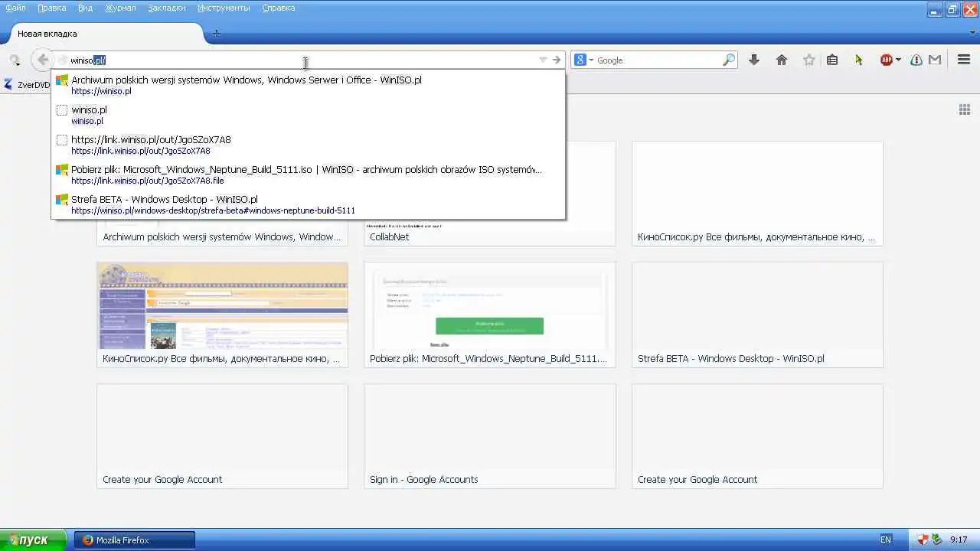Open the Справка menu

279,8
